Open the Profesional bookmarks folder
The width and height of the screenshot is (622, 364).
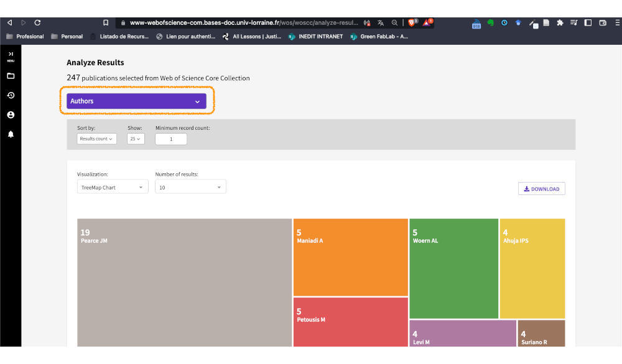pyautogui.click(x=25, y=37)
